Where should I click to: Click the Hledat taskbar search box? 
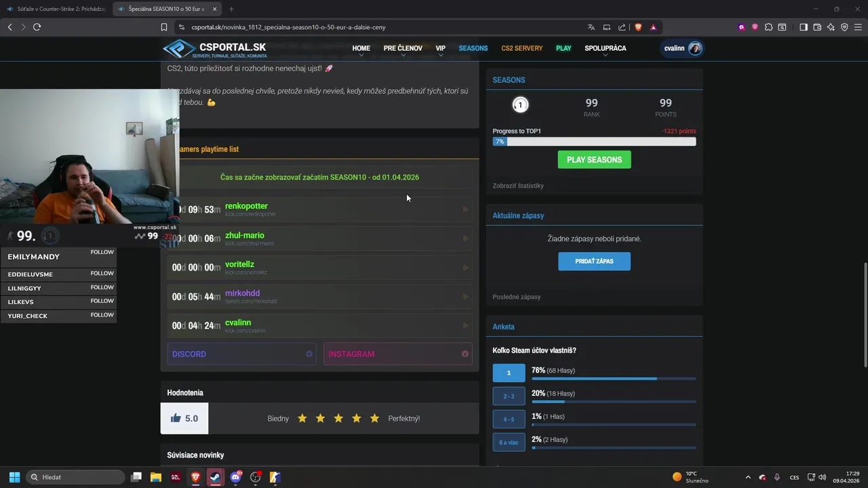tap(75, 477)
